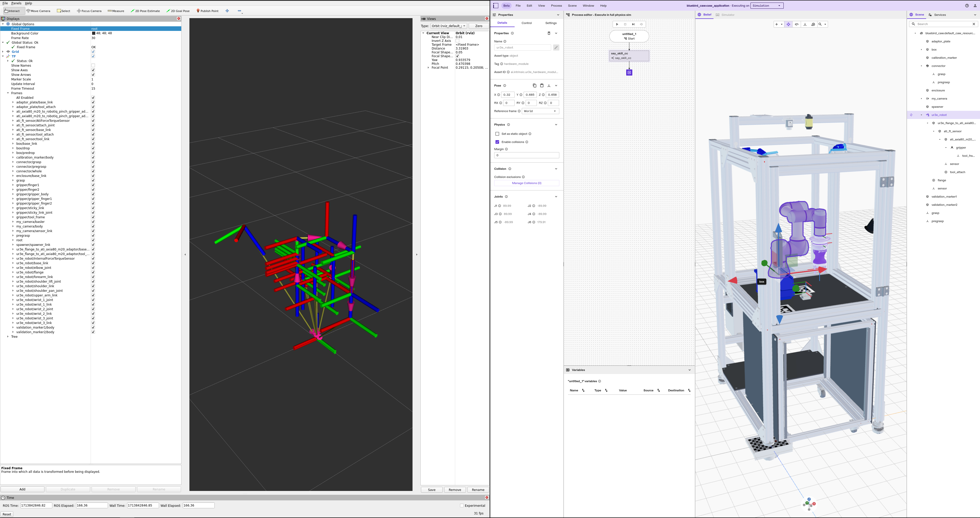980x518 pixels.
Task: Click the Manage Collisions (0) button
Action: coord(526,183)
